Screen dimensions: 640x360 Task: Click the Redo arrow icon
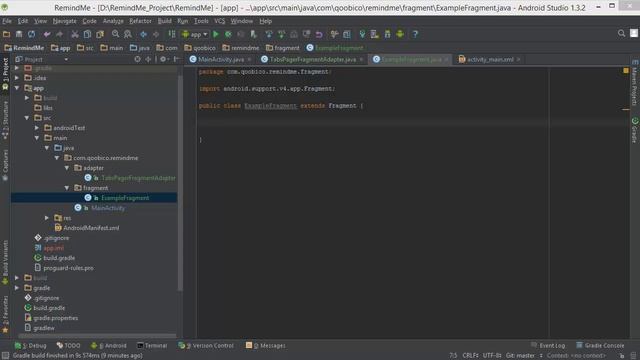pyautogui.click(x=60, y=34)
